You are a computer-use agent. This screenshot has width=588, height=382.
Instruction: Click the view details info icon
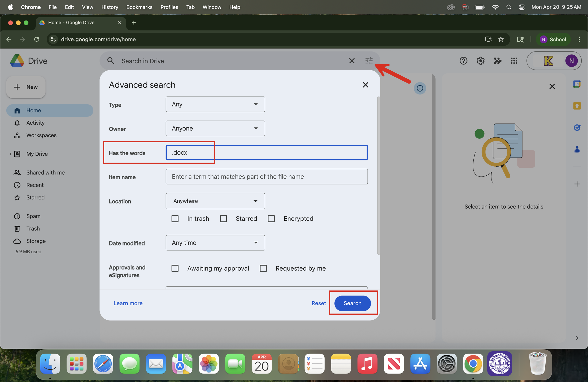pos(420,88)
